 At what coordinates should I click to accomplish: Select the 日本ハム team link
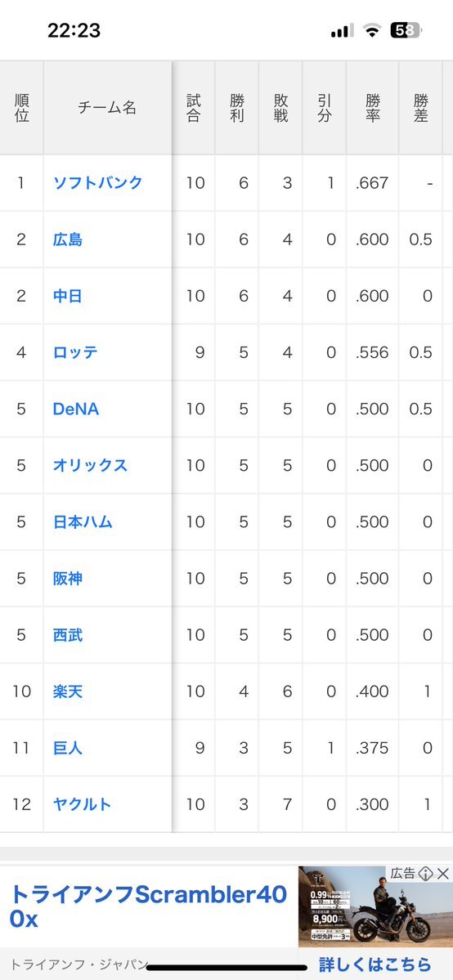83,521
